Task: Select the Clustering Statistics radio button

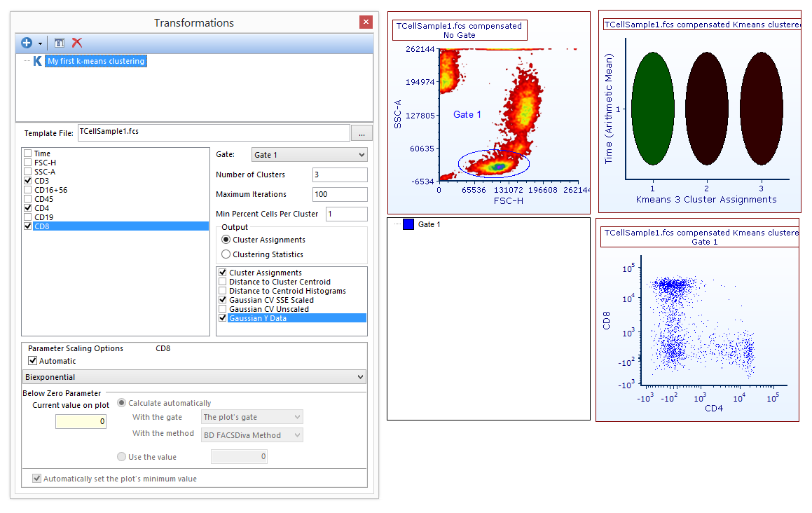Action: (226, 254)
